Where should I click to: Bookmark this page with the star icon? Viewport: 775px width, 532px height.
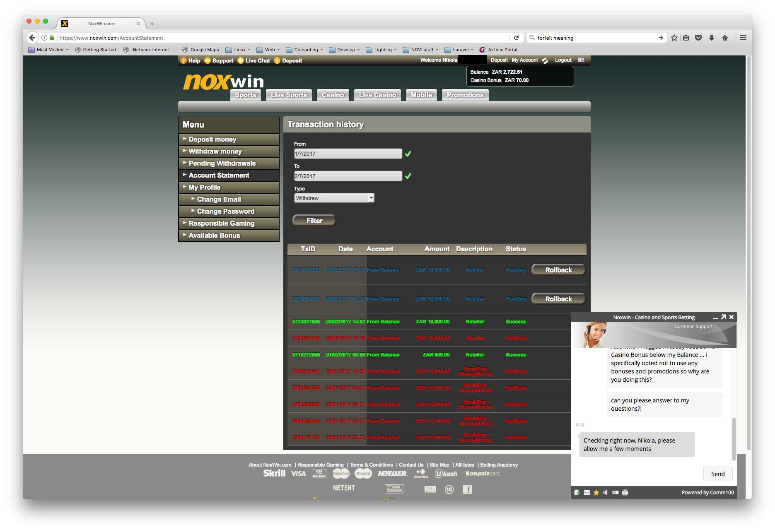(674, 38)
